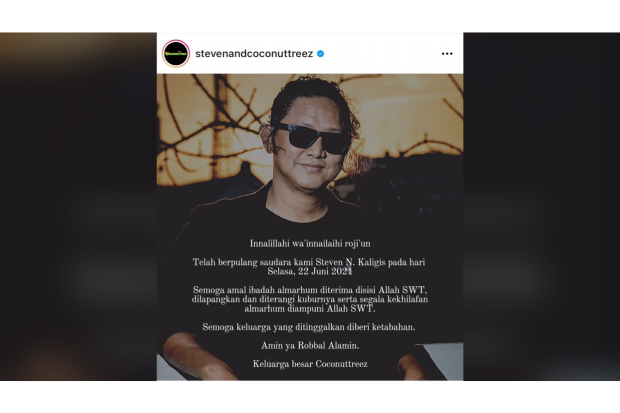Click the stevenandcoconuttreez profile avatar
The height and width of the screenshot is (413, 620).
[176, 54]
